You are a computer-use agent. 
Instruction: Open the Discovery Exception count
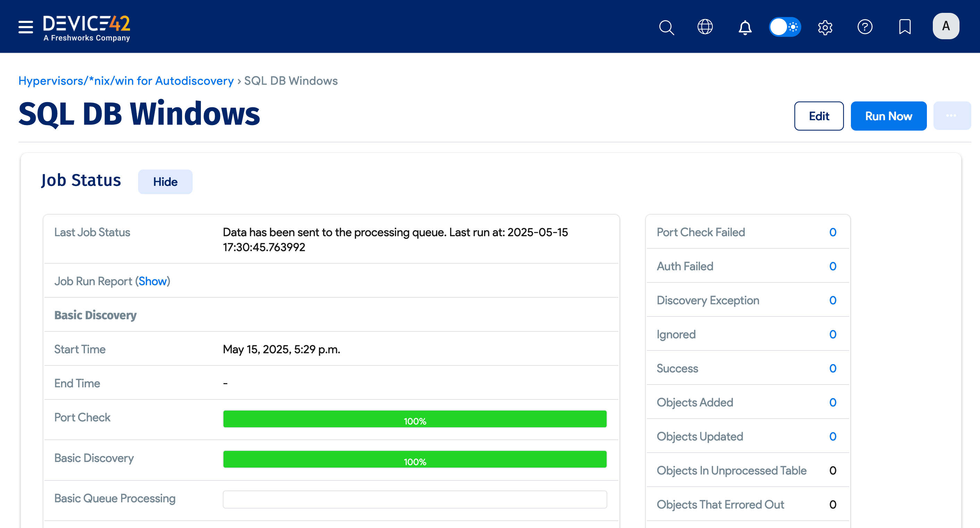[833, 300]
